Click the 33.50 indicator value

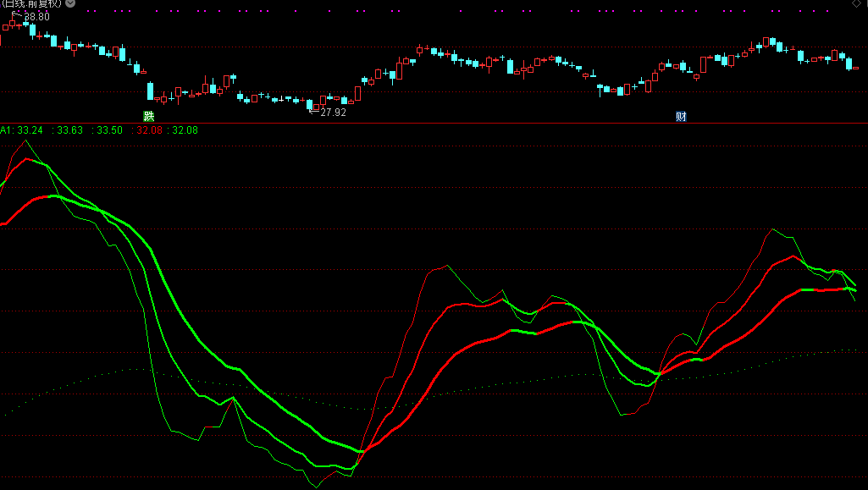(108, 130)
